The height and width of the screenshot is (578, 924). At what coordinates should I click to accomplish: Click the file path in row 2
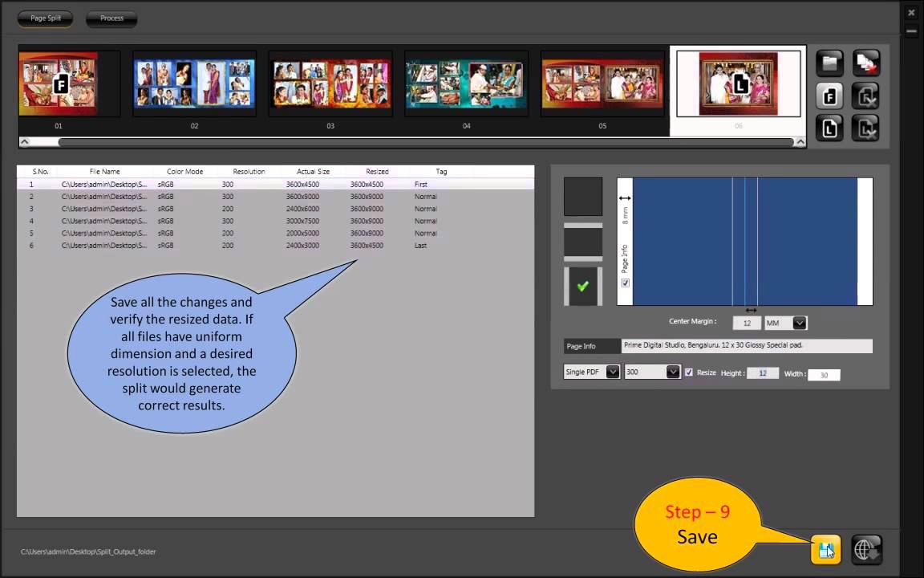[x=104, y=197]
